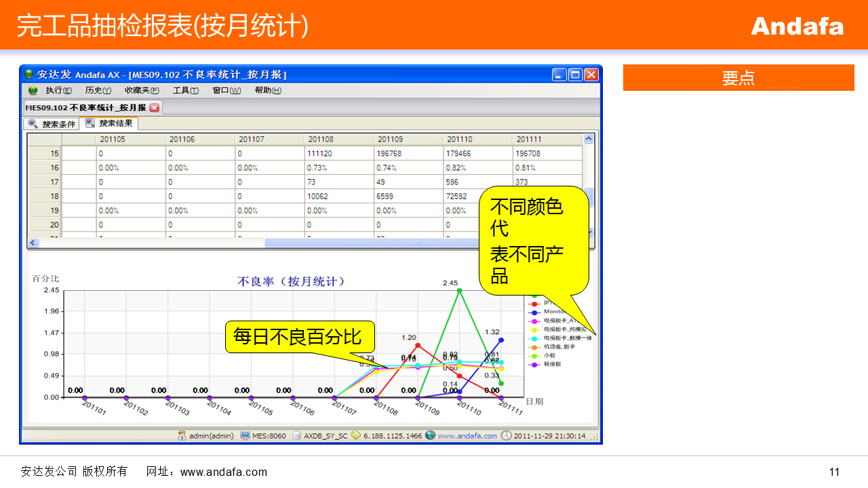Click the AXDB_SY_SC database icon
Image resolution: width=868 pixels, height=488 pixels.
[296, 436]
